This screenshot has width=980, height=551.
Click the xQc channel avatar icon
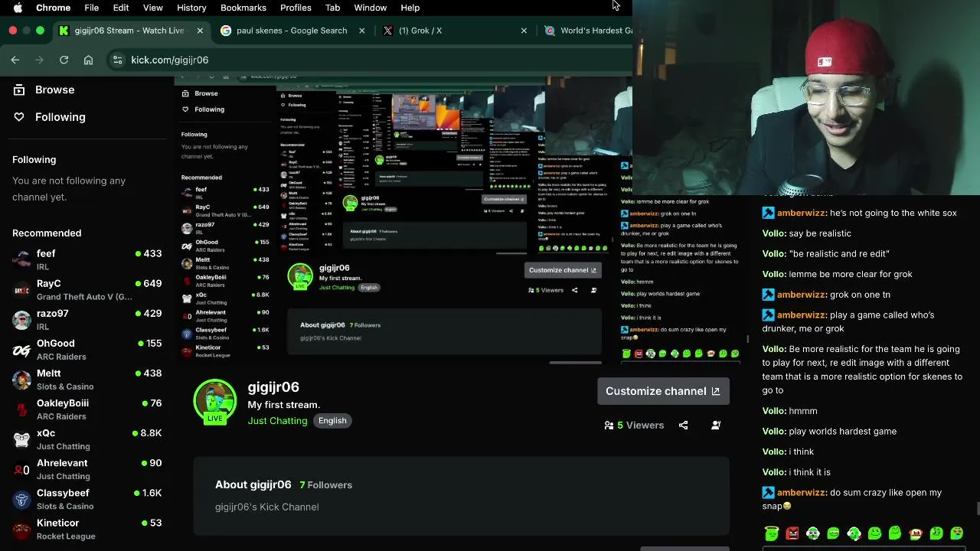point(22,439)
